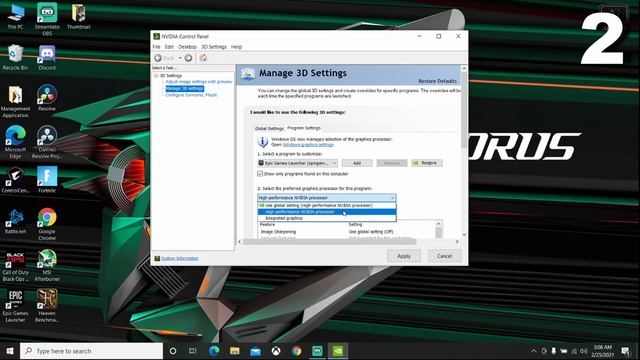Launch the Battle.net desktop shortcut
Image resolution: width=640 pixels, height=360 pixels.
coord(16,221)
